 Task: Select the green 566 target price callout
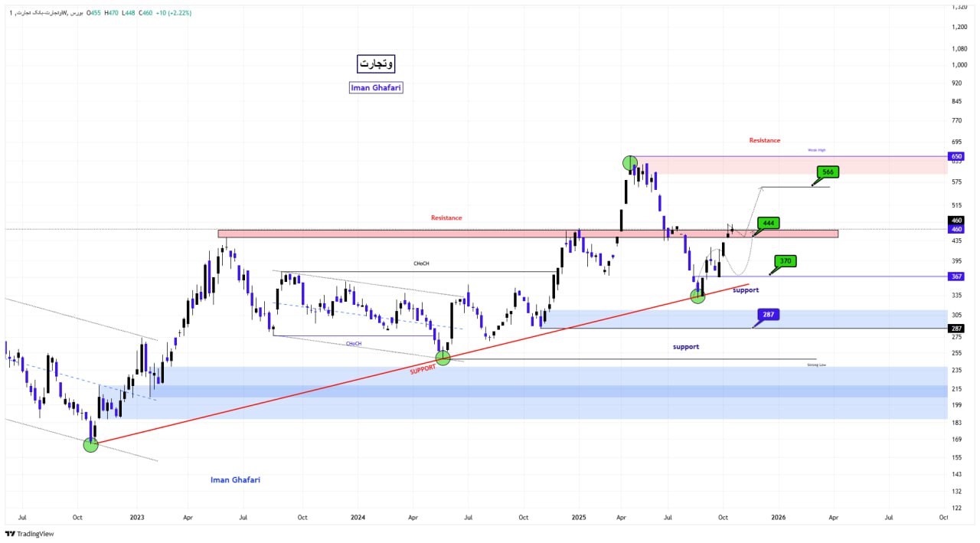coord(828,172)
